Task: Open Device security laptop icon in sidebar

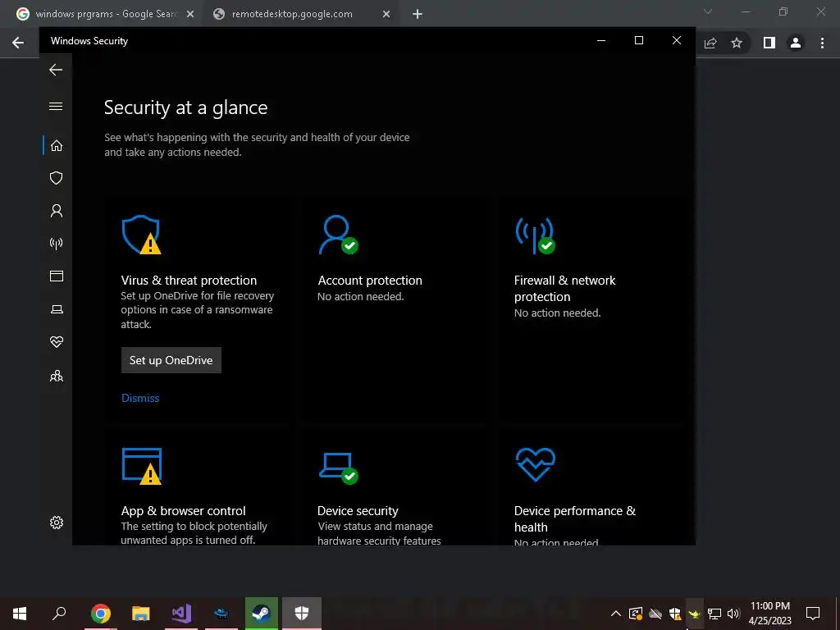Action: tap(57, 309)
